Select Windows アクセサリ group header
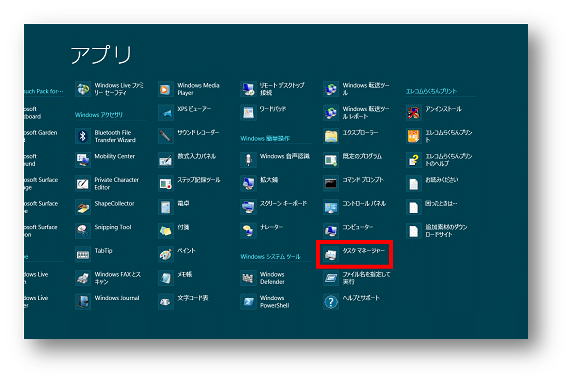 [99, 115]
